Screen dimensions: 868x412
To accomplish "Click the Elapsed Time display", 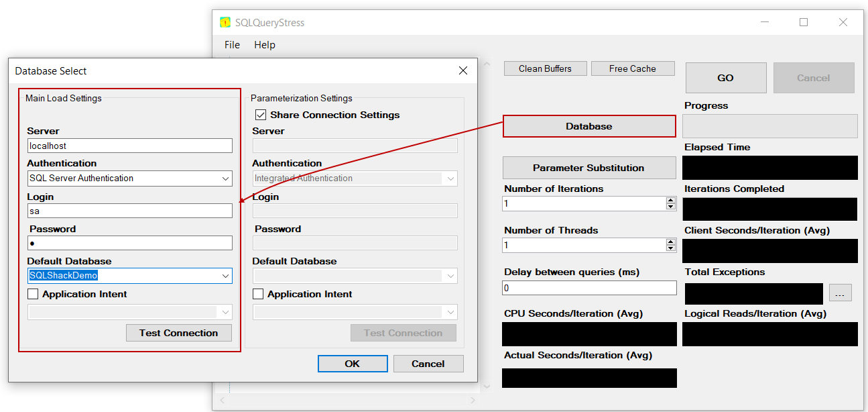I will pyautogui.click(x=770, y=168).
